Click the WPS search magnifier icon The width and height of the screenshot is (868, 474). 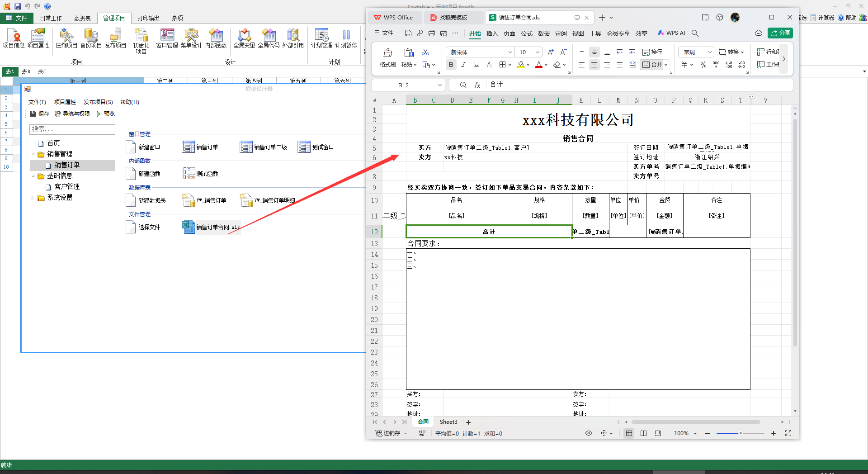pos(695,33)
